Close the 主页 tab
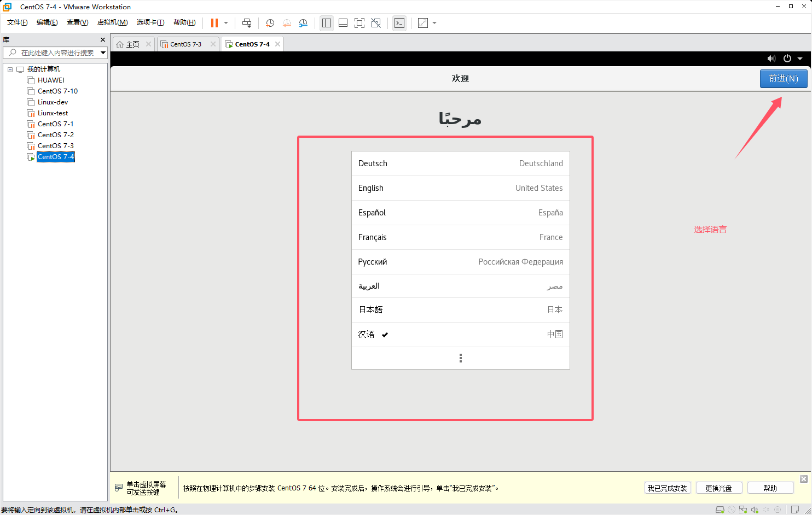The width and height of the screenshot is (812, 515). pyautogui.click(x=148, y=44)
